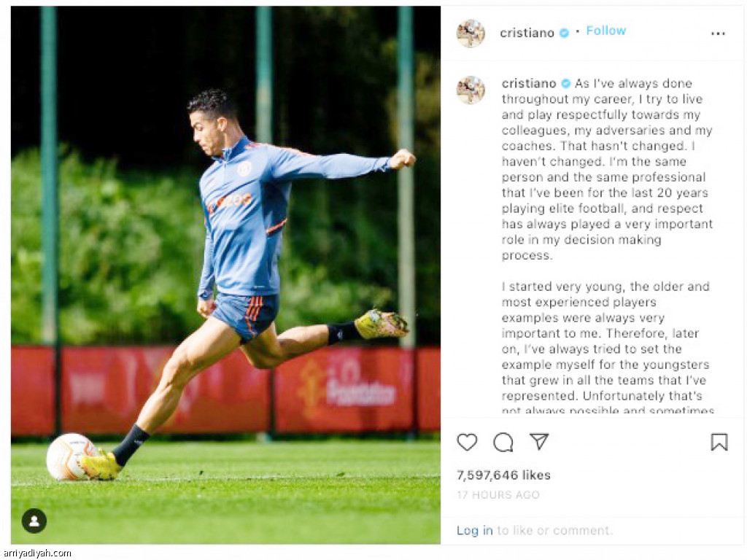Show tagged people icon on the photo
Screen dimensions: 747x560
tap(34, 521)
